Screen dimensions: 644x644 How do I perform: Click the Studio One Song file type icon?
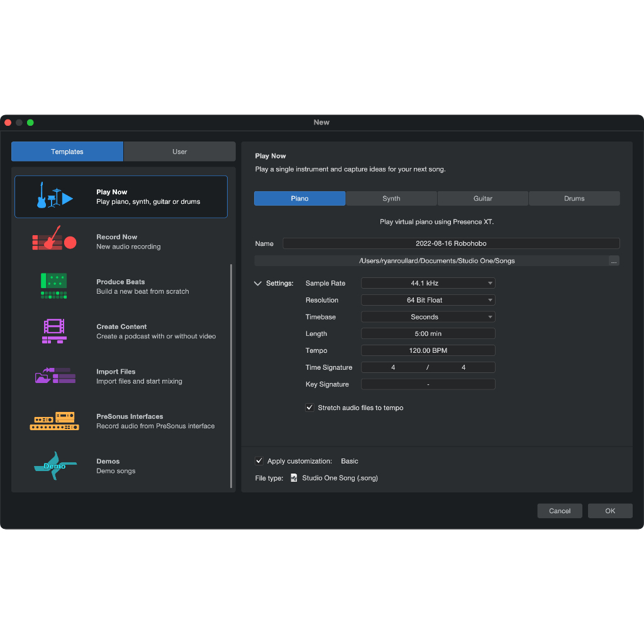point(294,478)
